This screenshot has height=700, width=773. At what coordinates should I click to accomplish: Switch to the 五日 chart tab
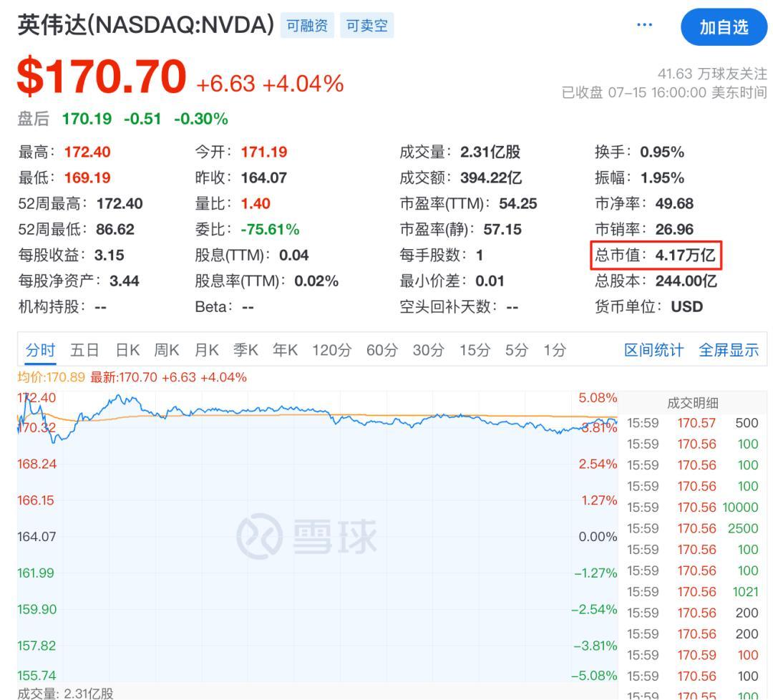84,350
